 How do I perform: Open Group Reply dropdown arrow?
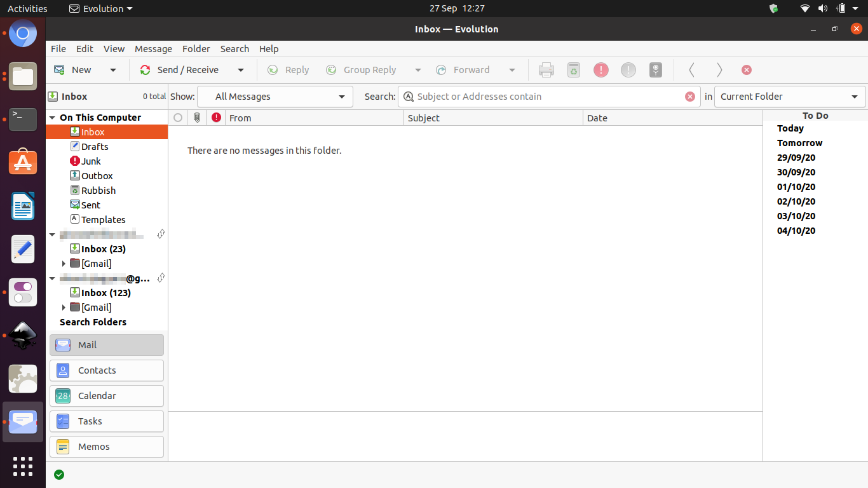pos(417,70)
